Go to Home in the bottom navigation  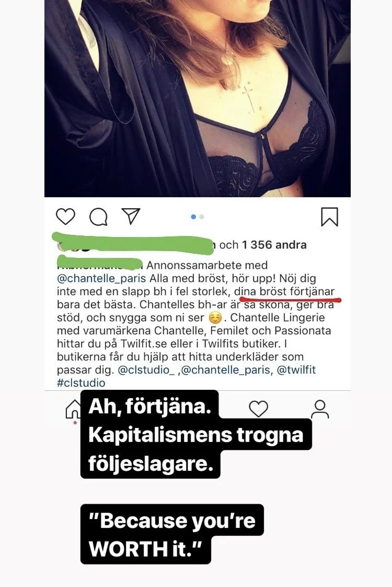pos(73,409)
